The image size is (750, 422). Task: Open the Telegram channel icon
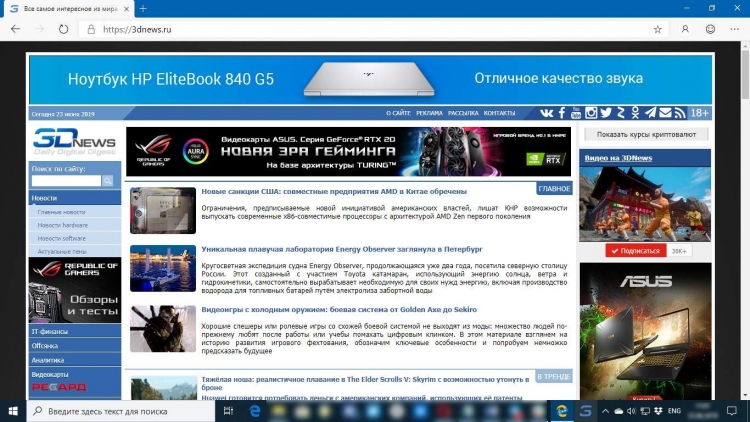650,113
